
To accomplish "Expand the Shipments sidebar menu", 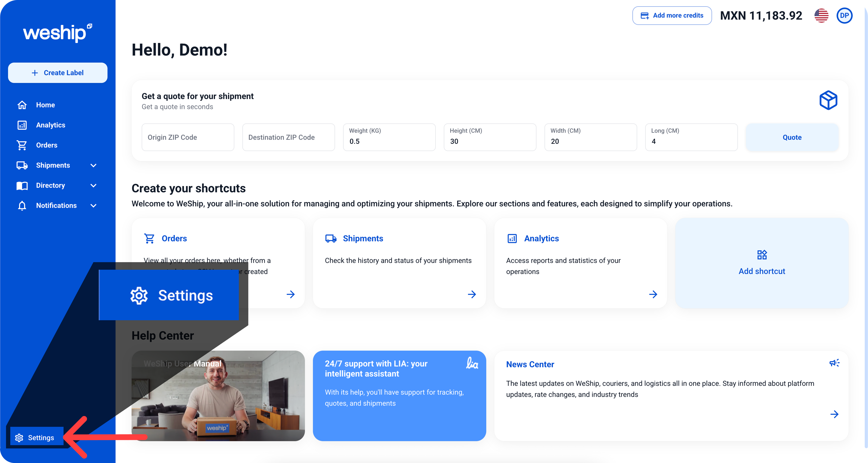I will 93,165.
